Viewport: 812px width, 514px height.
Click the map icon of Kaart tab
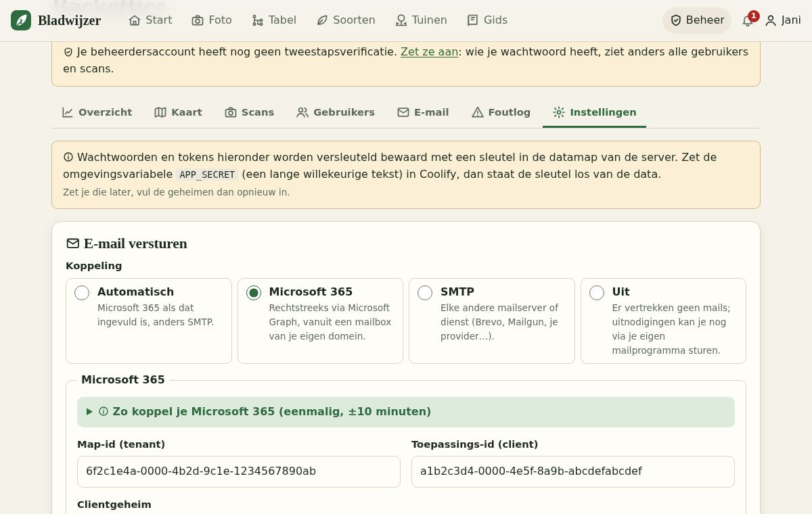[160, 112]
